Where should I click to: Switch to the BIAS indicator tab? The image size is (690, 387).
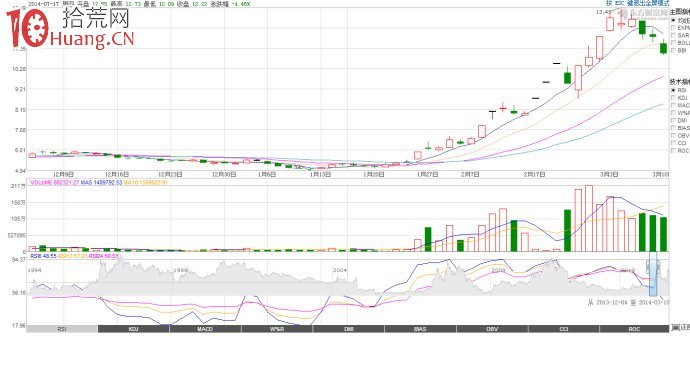click(x=420, y=329)
